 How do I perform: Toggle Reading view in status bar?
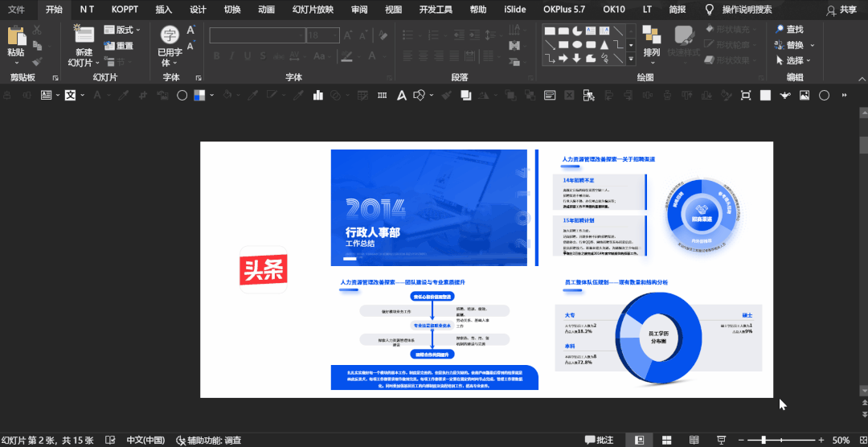point(694,441)
